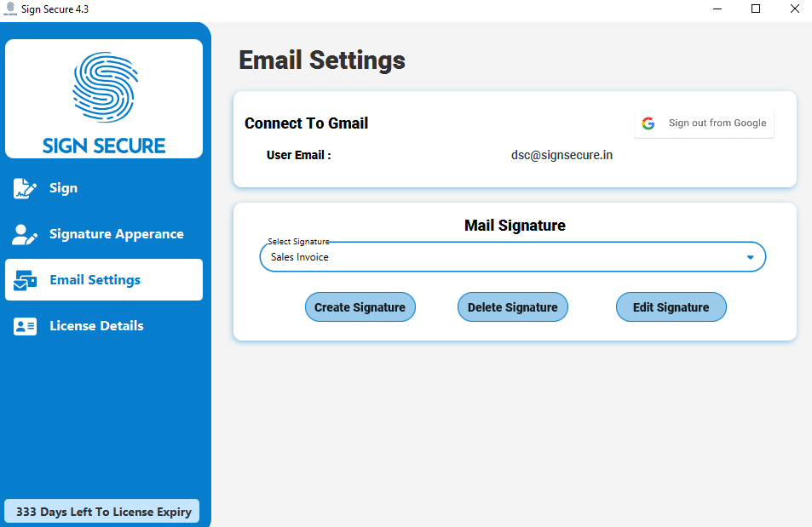
Task: Close the Sign Secure window
Action: coord(794,9)
